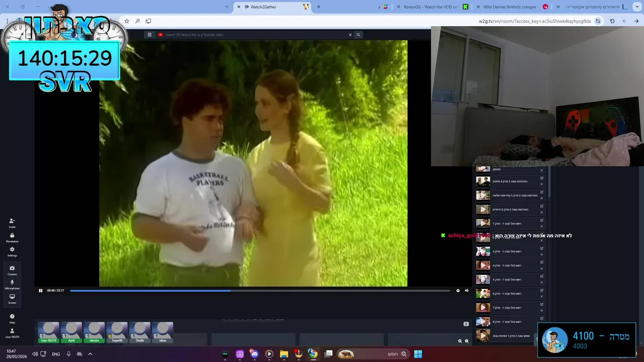Remove playlist item פרק 5 קחי אותי אלונה
The height and width of the screenshot is (362, 644).
point(542,198)
